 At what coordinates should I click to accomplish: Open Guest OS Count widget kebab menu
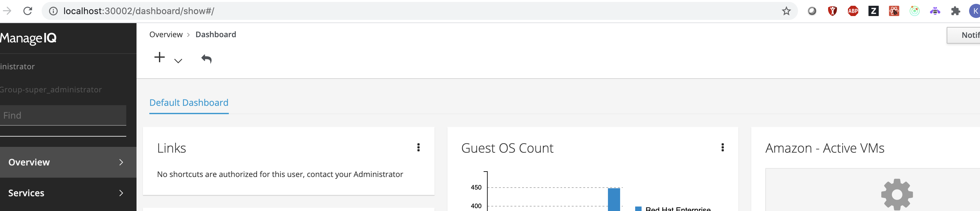tap(722, 148)
